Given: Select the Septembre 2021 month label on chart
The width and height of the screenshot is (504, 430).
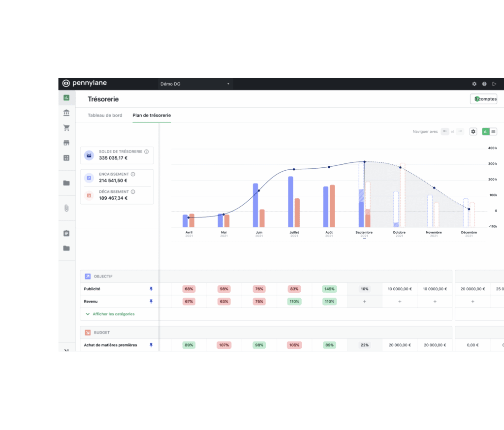Looking at the screenshot, I should click(x=364, y=234).
